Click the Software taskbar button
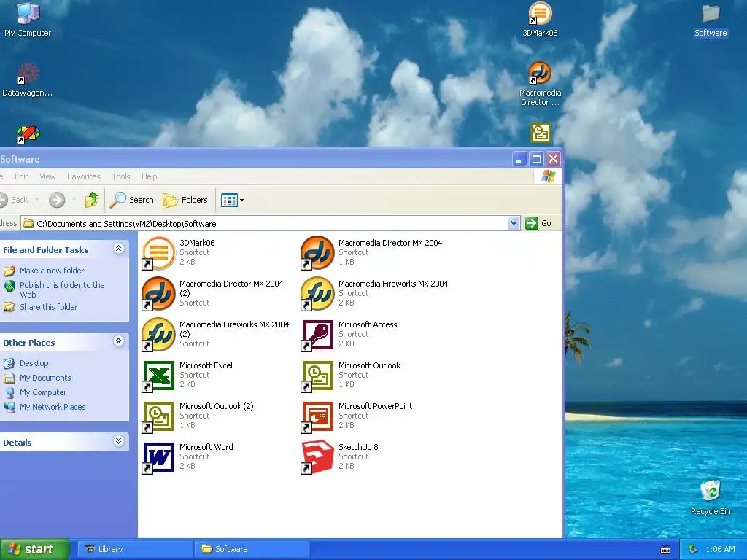Screen dimensions: 747x560 tap(252, 549)
